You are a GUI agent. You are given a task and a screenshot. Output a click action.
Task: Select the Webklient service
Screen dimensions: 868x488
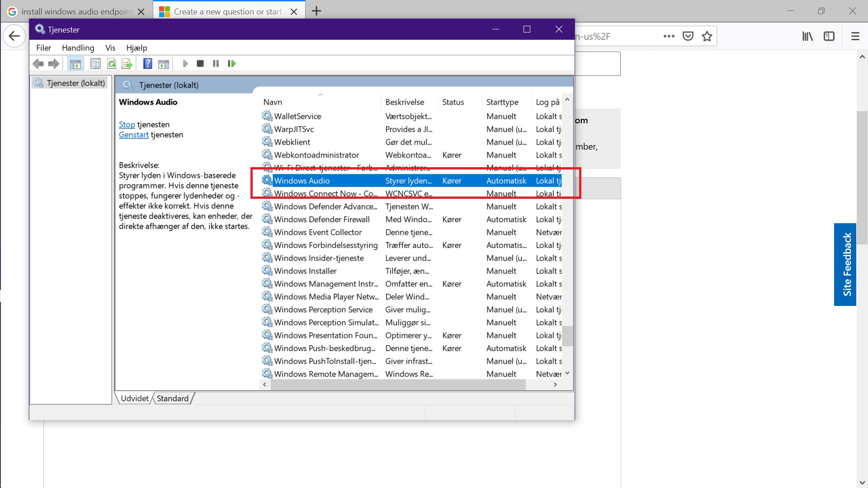411,142
